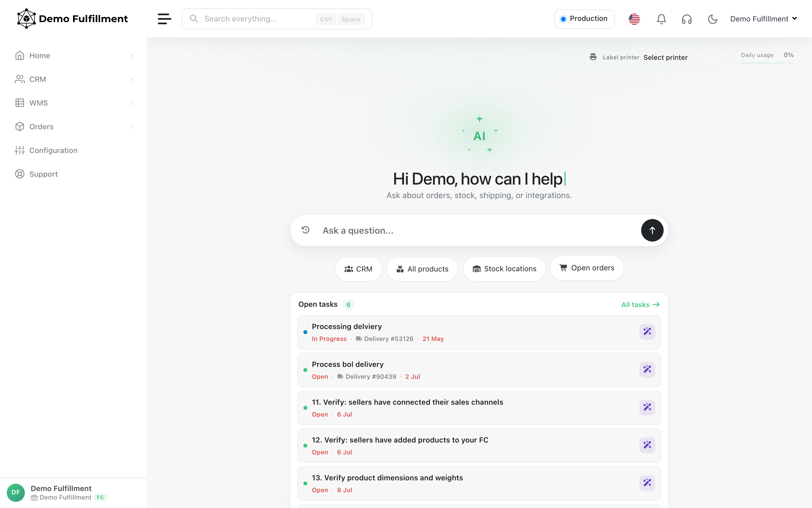Click the Daily usage progress bar
Image resolution: width=812 pixels, height=508 pixels.
point(767,63)
